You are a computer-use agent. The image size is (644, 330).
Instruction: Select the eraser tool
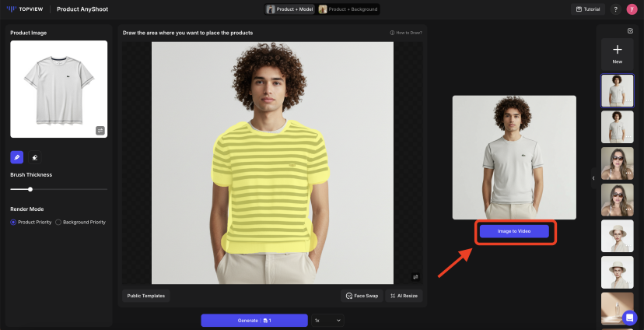point(35,157)
